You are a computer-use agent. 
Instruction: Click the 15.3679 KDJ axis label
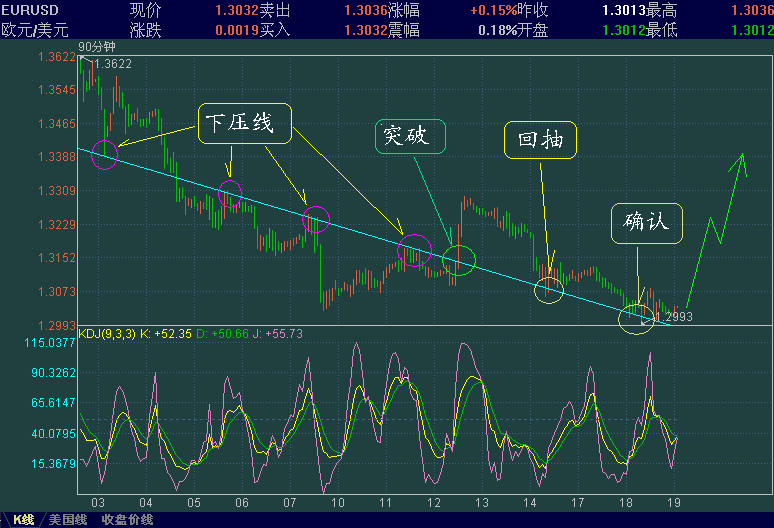[x=53, y=464]
